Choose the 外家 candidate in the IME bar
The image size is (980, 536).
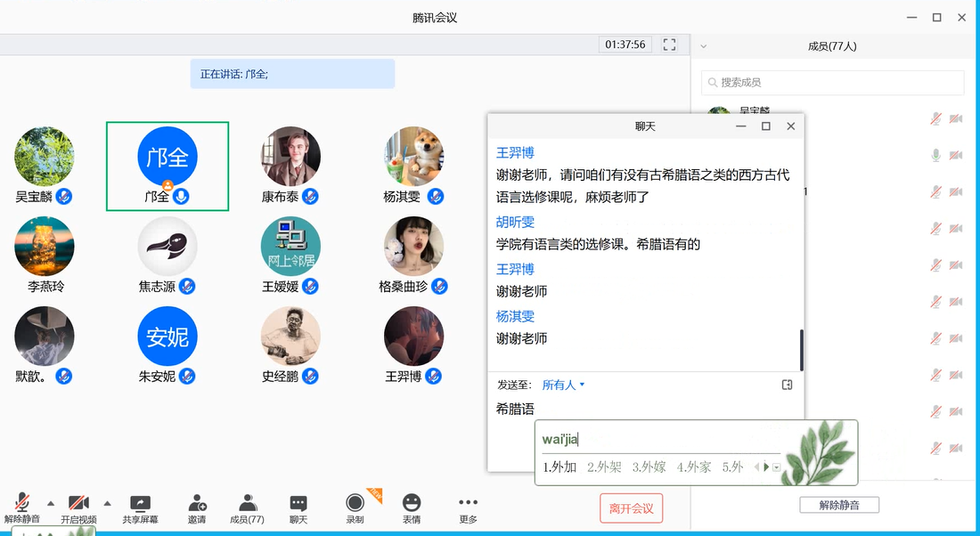pos(694,467)
